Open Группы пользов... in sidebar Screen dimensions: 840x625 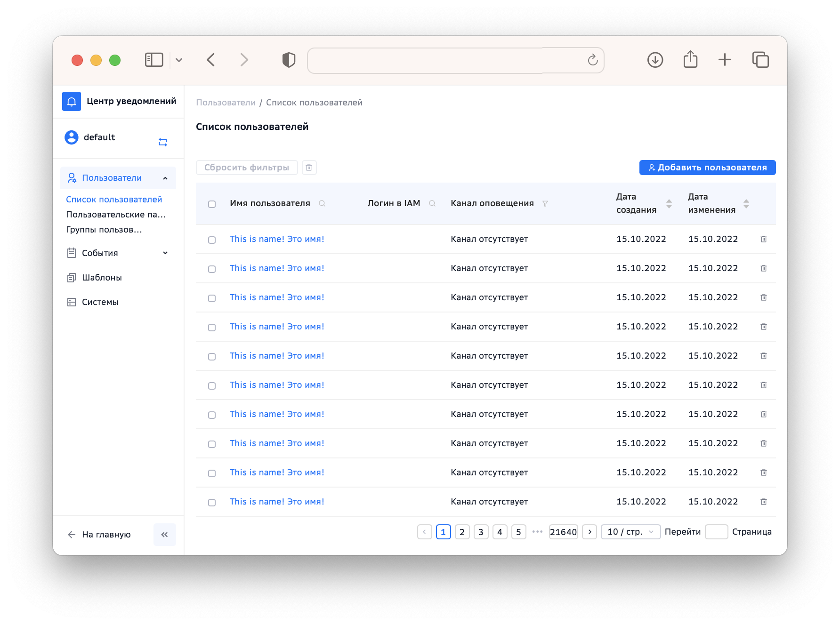coord(104,230)
